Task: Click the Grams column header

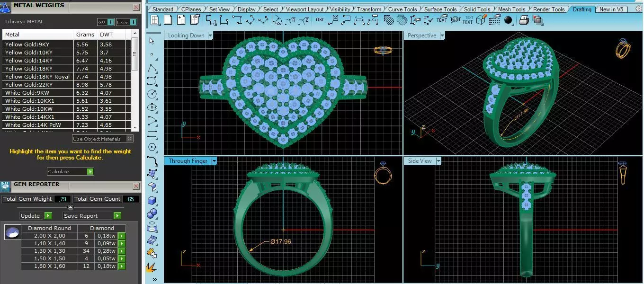Action: pos(85,35)
